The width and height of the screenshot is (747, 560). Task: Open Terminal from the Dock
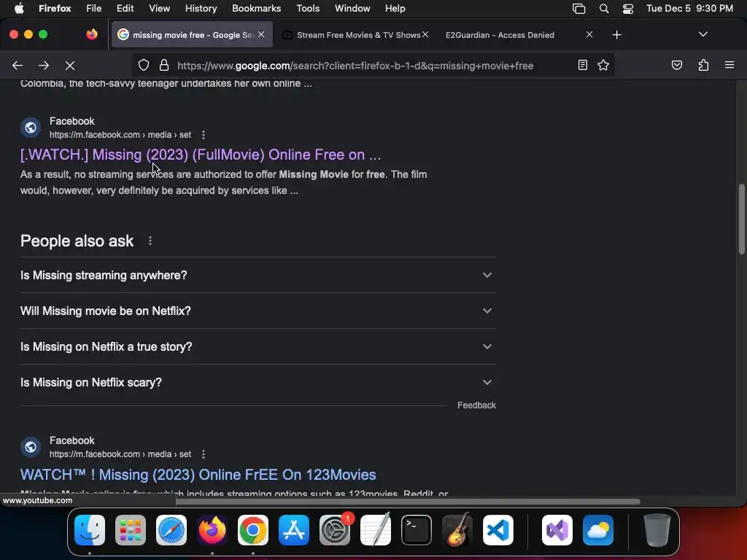tap(417, 530)
